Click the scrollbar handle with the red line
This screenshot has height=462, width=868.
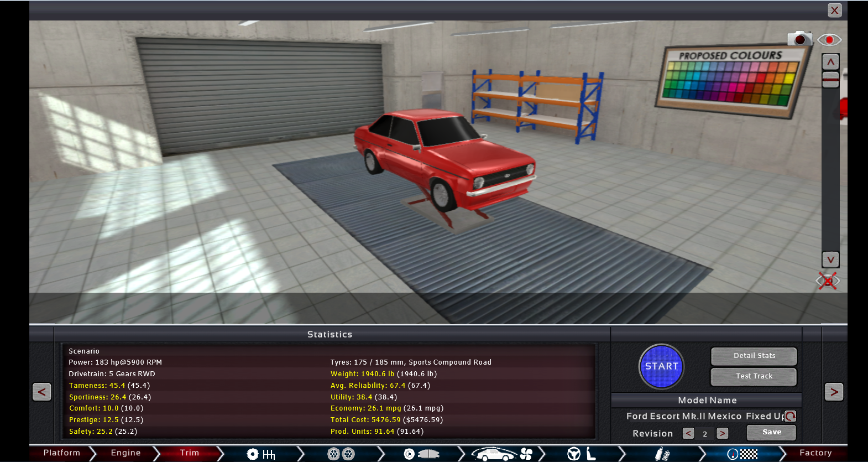pyautogui.click(x=830, y=80)
